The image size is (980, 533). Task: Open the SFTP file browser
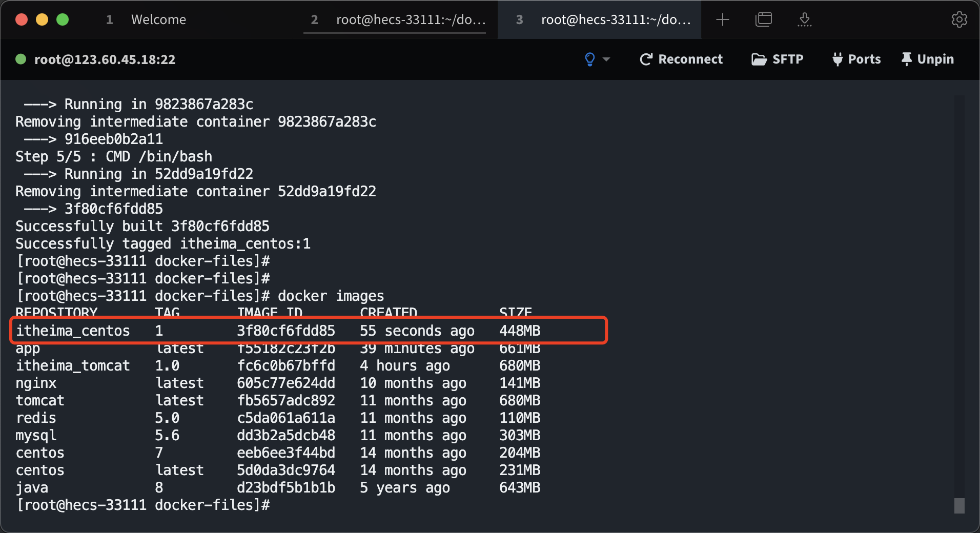pyautogui.click(x=777, y=59)
